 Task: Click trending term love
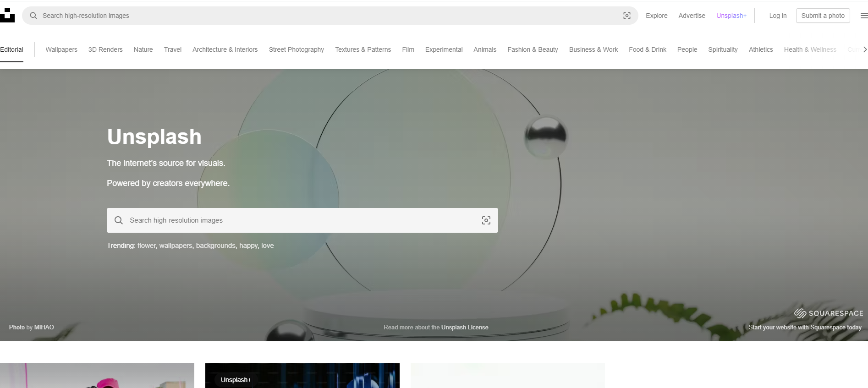tap(268, 246)
